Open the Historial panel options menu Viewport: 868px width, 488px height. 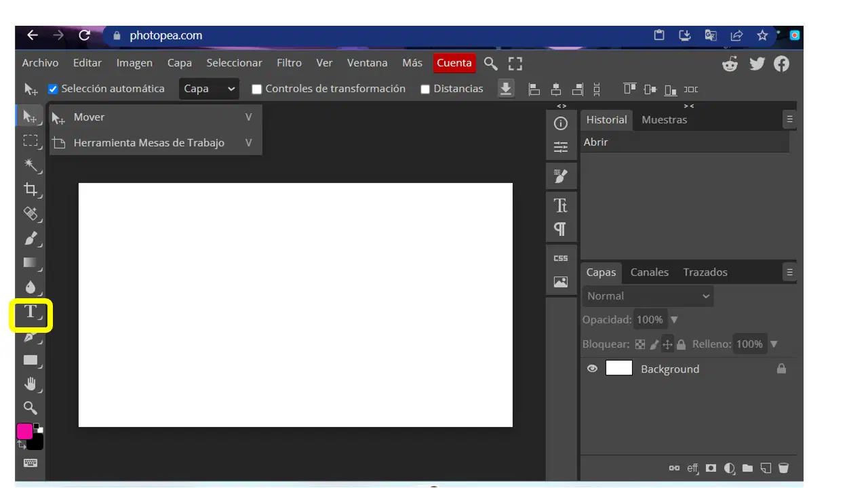tap(789, 119)
